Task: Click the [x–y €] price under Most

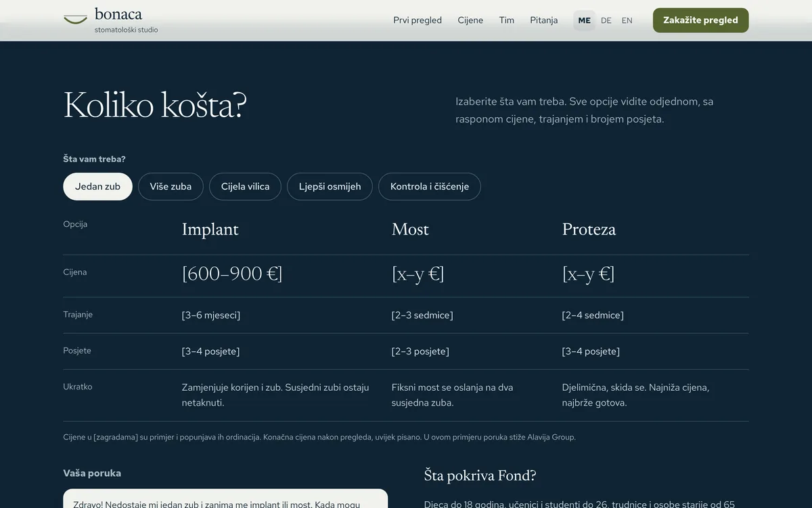Action: coord(418,274)
